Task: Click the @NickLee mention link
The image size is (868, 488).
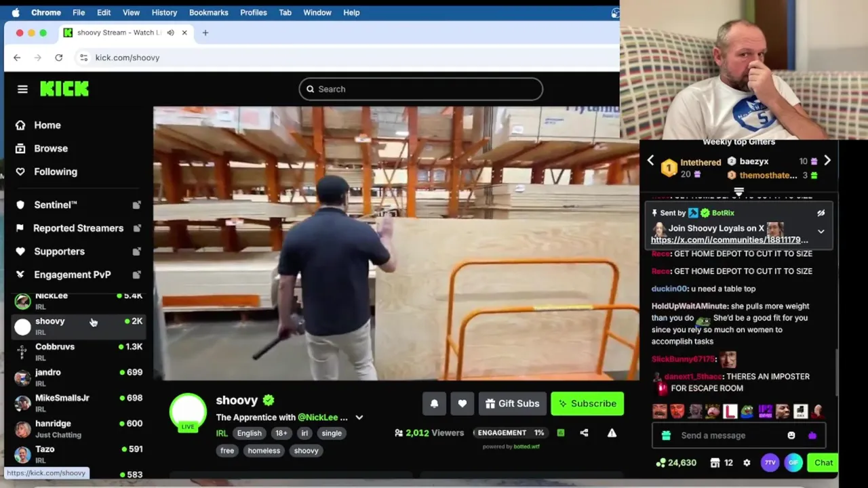Action: pos(317,418)
